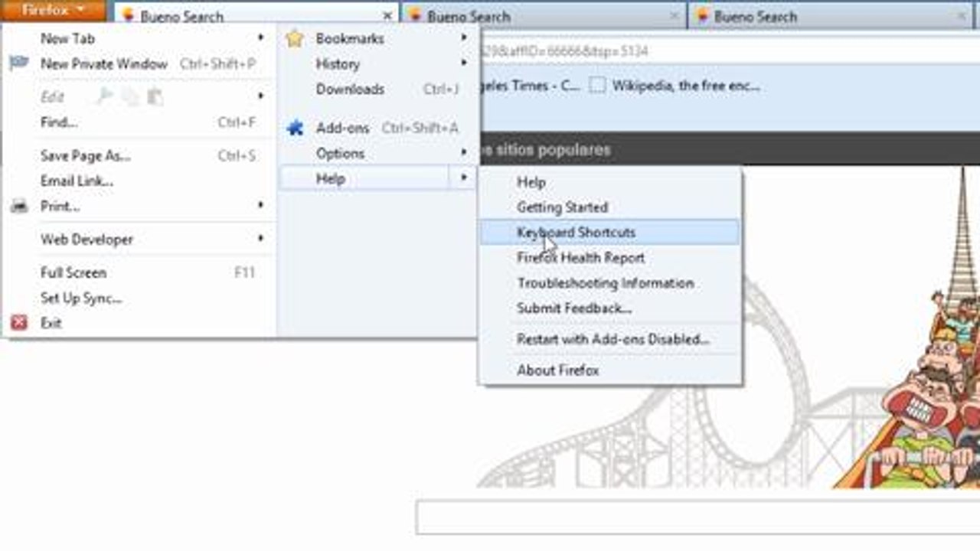Close the first Bueno Search tab
This screenshot has width=980, height=551.
[387, 15]
